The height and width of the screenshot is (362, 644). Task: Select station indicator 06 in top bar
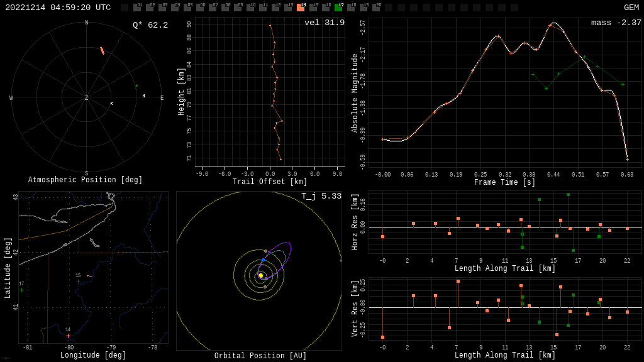tap(200, 7)
